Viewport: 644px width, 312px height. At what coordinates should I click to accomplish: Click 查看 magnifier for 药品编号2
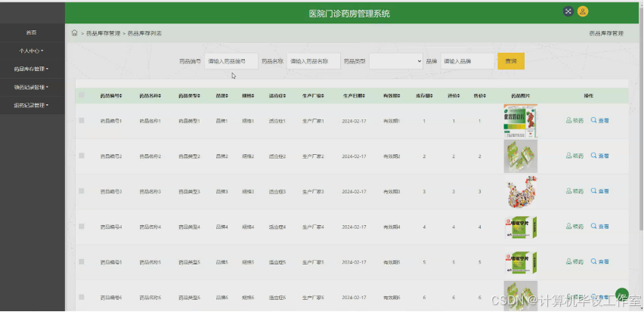(593, 156)
